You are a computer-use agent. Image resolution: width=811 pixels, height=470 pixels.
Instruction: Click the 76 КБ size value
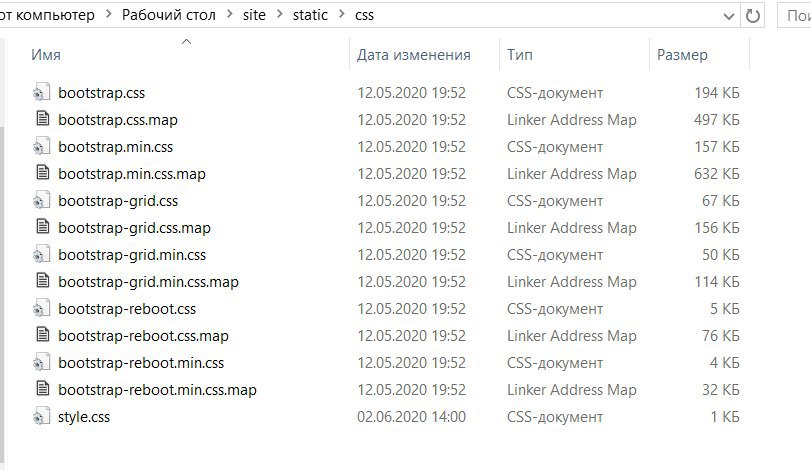[721, 336]
